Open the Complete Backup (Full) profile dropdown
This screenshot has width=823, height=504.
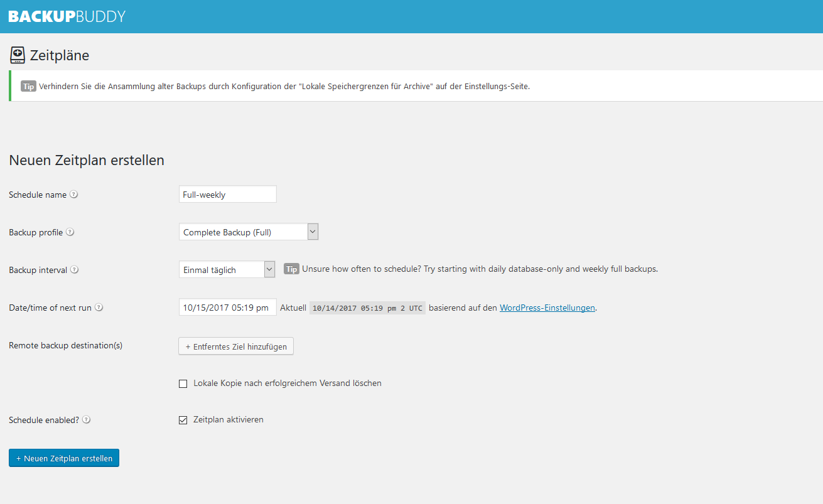[x=249, y=232]
